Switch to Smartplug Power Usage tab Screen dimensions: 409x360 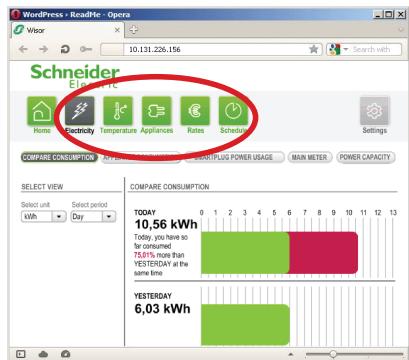click(x=235, y=157)
